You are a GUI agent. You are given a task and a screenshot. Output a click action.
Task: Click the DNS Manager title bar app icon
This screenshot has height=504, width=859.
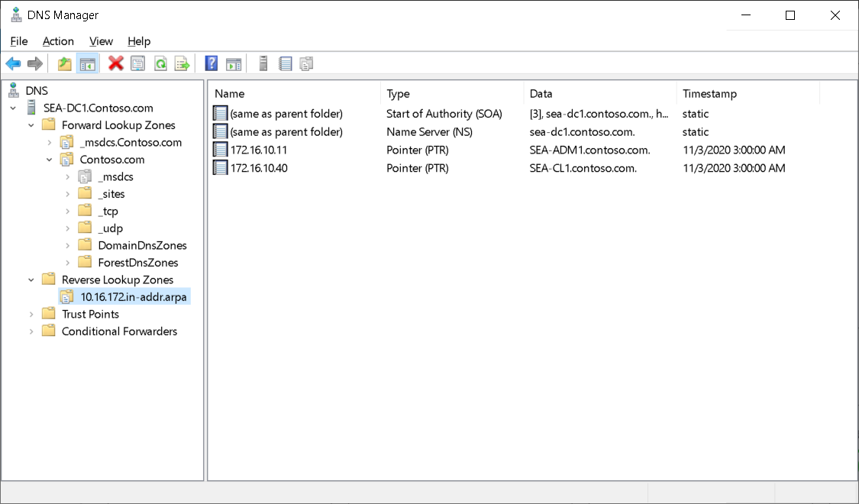[16, 15]
